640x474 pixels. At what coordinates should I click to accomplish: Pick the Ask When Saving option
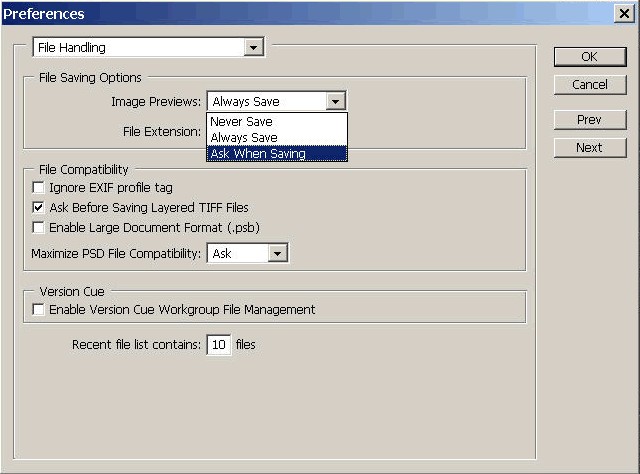[257, 153]
